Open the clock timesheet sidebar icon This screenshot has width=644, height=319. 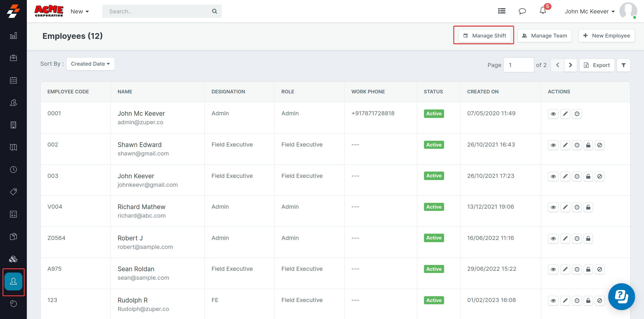tap(13, 170)
